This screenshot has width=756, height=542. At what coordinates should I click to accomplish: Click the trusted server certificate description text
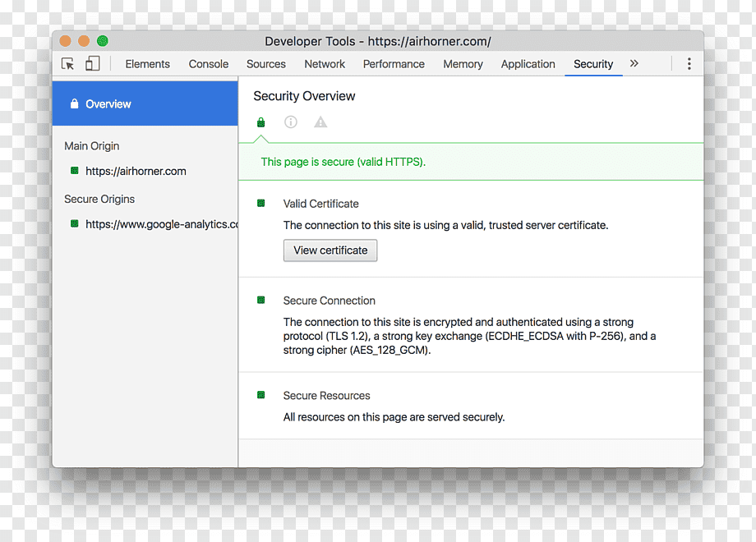click(445, 225)
